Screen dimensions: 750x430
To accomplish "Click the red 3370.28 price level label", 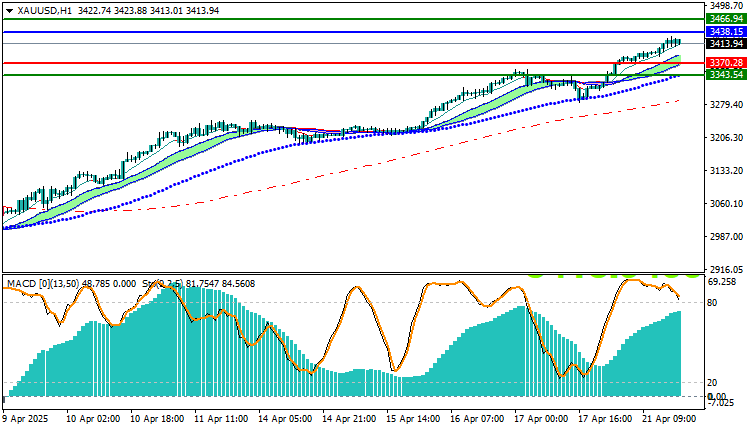I will pos(726,63).
